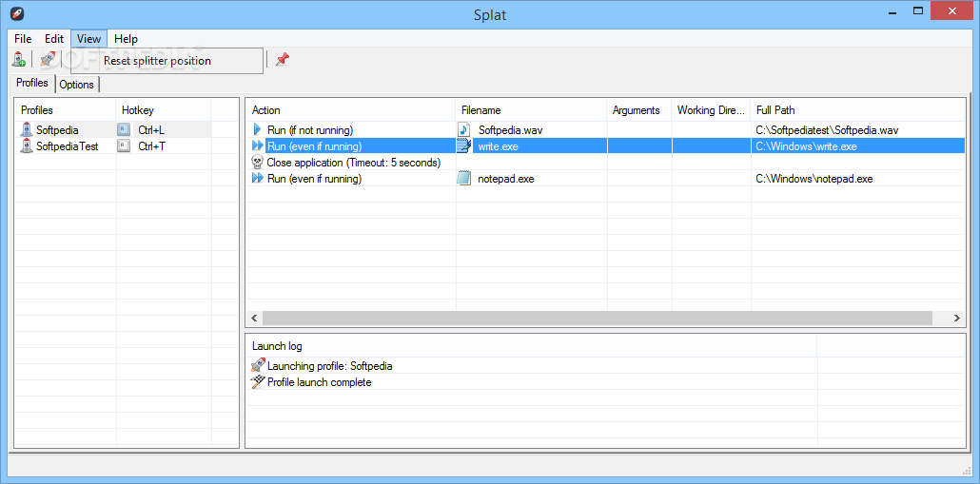This screenshot has height=484, width=980.
Task: Click the Launching profile: Softpedia log entry
Action: pos(531,365)
